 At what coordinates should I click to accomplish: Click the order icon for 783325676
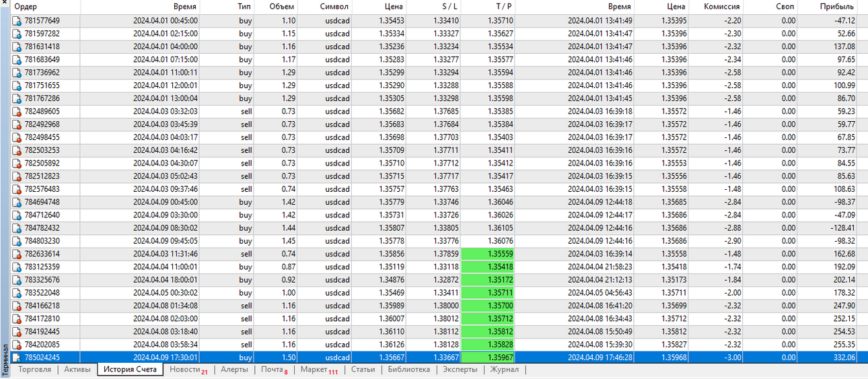tap(17, 280)
